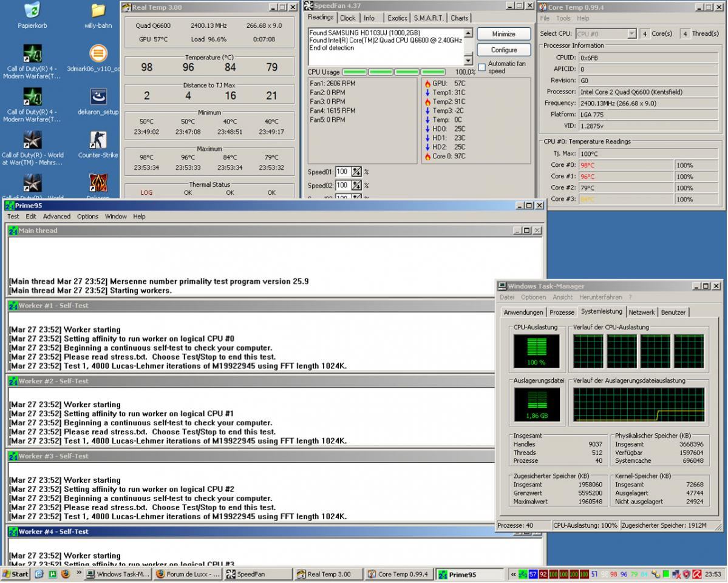Click the CPU-Auslastung gauge showing 100 %

pos(536,351)
